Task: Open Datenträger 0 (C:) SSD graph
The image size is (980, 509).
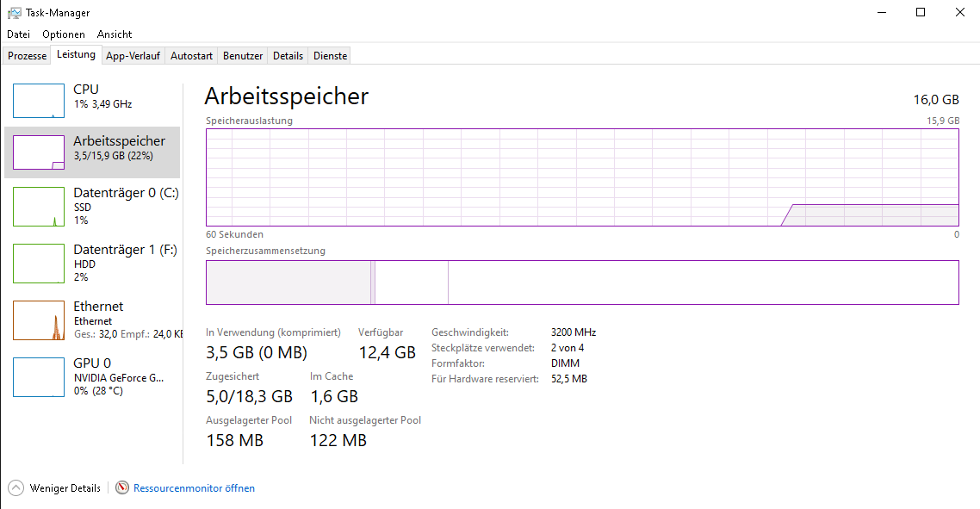Action: (39, 207)
